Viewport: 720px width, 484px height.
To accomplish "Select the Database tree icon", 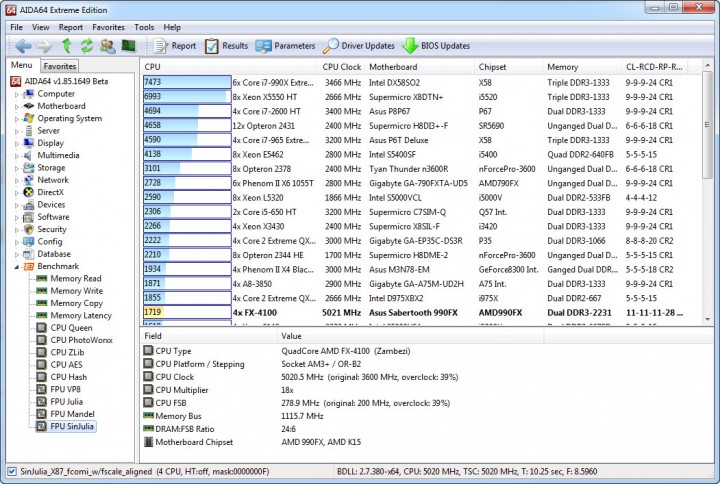I will click(x=29, y=254).
